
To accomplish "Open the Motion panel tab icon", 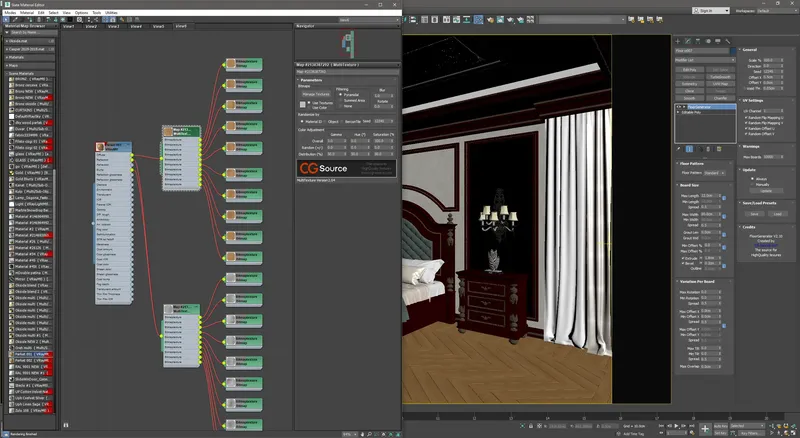I will [x=708, y=41].
